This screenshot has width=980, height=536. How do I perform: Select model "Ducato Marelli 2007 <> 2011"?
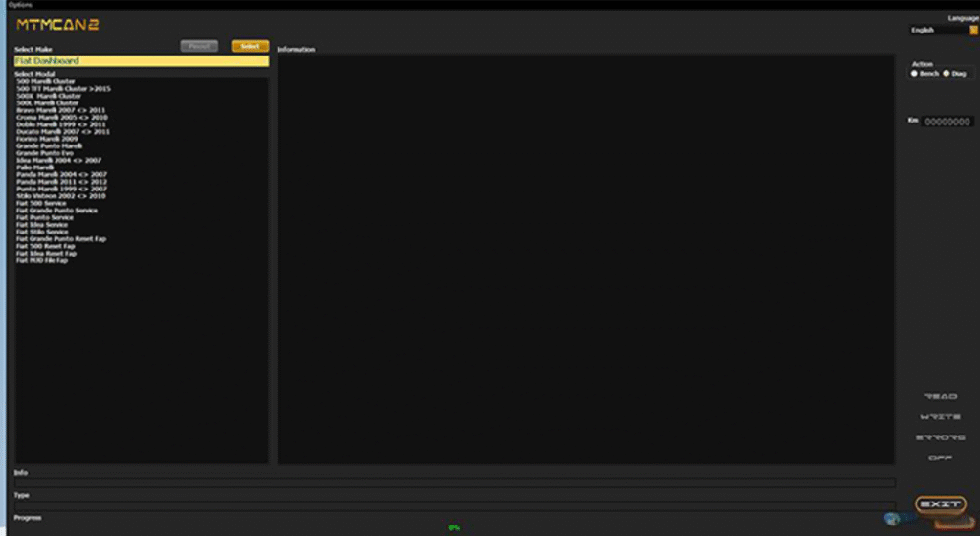[x=63, y=132]
